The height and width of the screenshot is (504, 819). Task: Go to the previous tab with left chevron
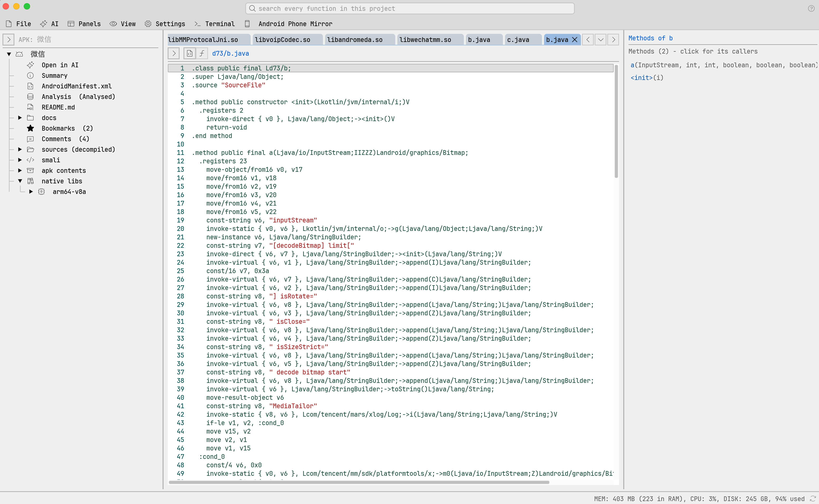click(x=588, y=40)
